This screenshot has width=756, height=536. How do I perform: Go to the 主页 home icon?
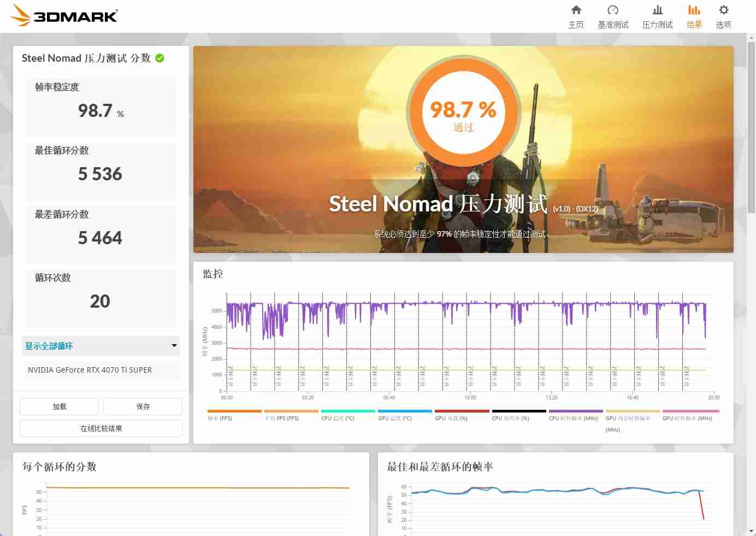click(x=576, y=10)
